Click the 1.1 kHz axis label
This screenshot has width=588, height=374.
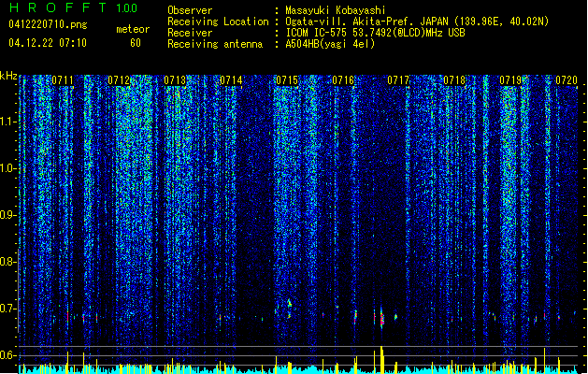(x=7, y=122)
